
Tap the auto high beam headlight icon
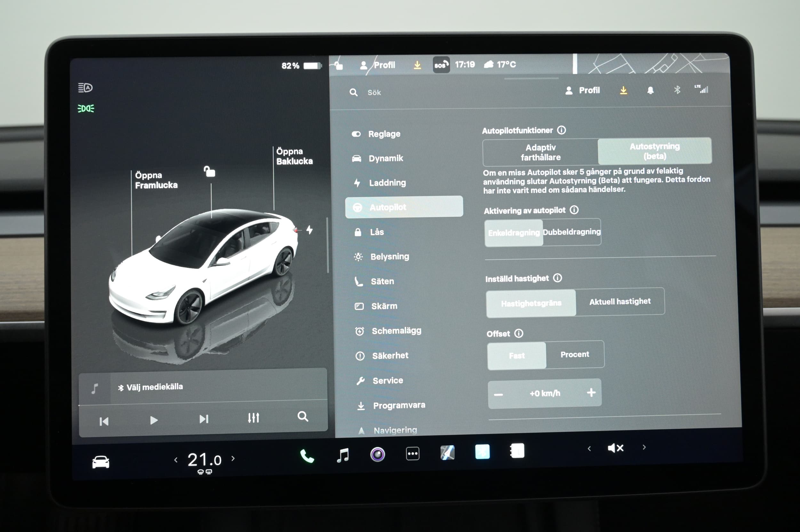tap(85, 88)
